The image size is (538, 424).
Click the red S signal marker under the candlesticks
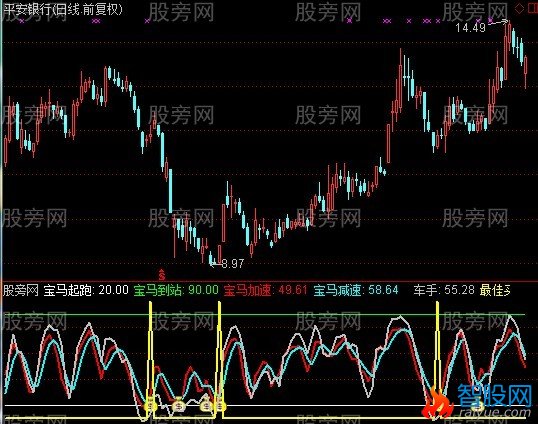click(x=162, y=274)
